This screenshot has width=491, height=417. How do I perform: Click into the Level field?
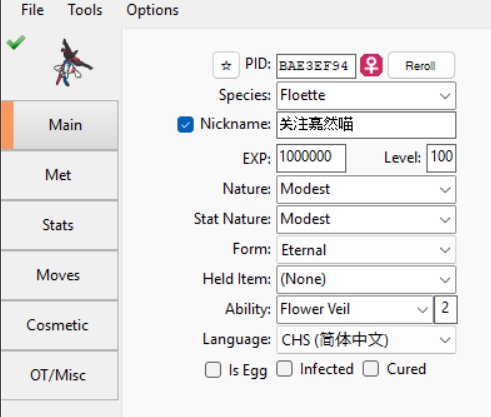coord(441,158)
